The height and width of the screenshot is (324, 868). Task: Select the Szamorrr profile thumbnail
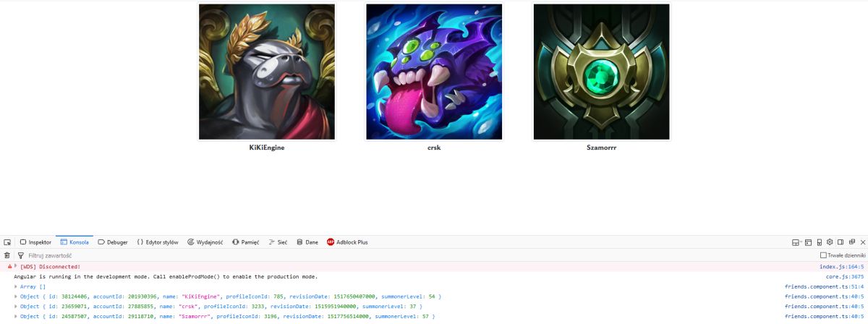(x=601, y=72)
